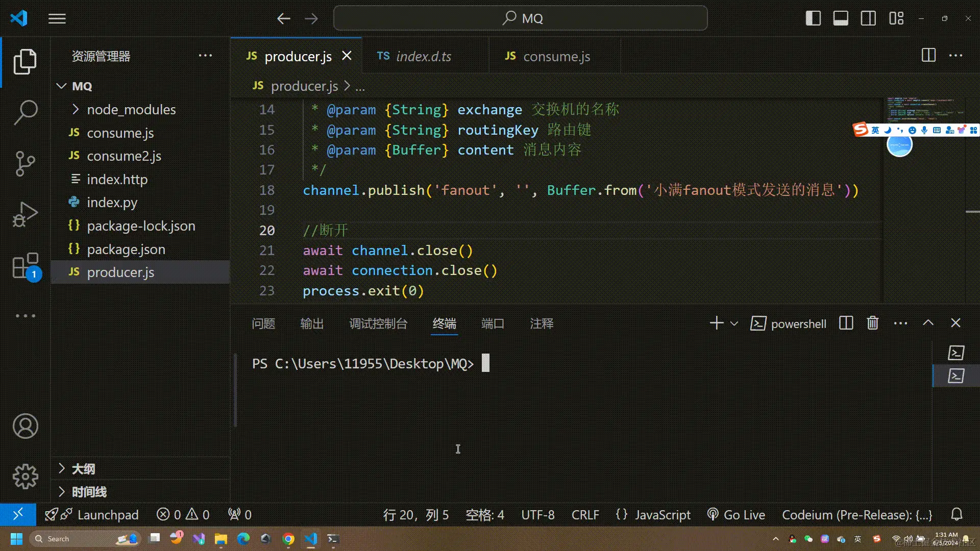Switch to 问题 problems panel tab
This screenshot has height=551, width=980.
[263, 324]
